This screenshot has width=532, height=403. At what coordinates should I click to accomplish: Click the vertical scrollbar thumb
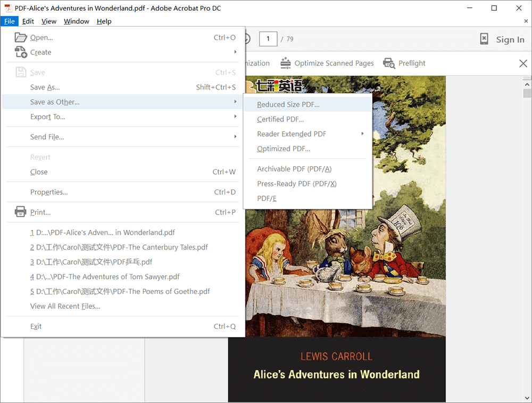coord(527,94)
